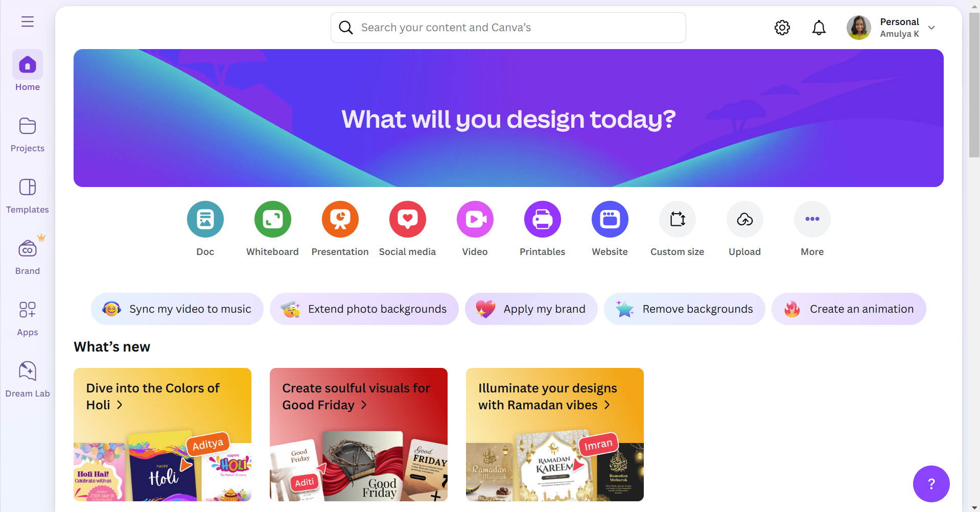This screenshot has width=980, height=512.
Task: Open the notifications bell
Action: (819, 28)
